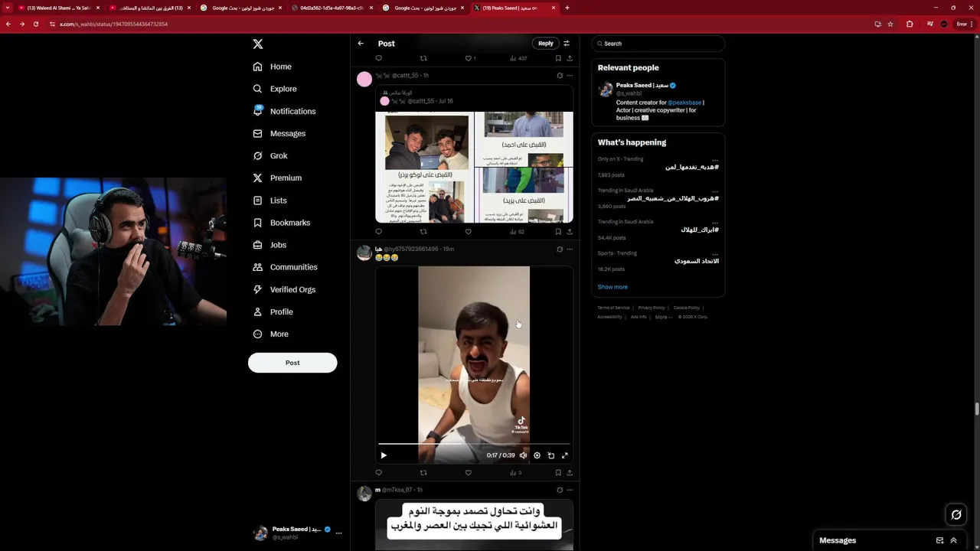Screen dimensions: 980x551
Task: Open Grok in the sidebar
Action: tap(270, 155)
